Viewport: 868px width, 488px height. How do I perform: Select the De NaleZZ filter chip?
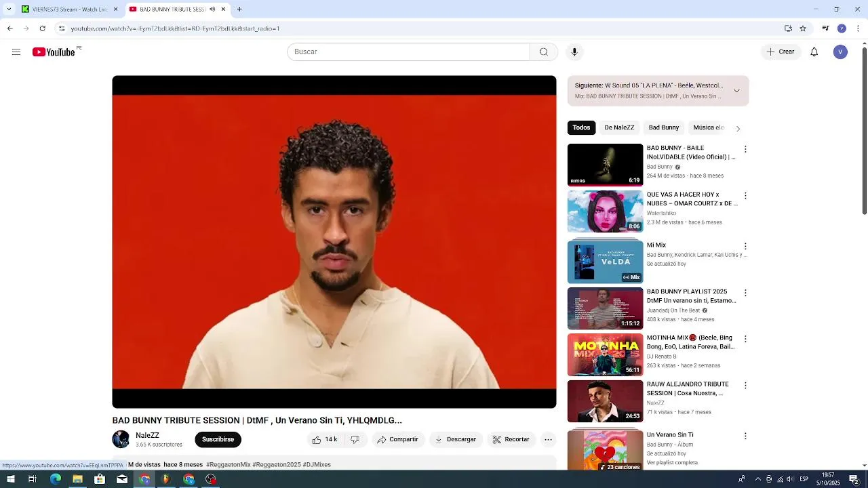click(x=619, y=127)
